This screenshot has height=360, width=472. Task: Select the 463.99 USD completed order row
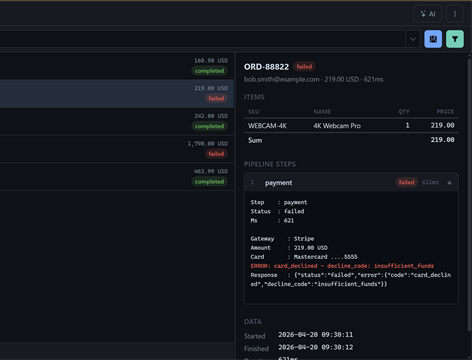pyautogui.click(x=117, y=177)
